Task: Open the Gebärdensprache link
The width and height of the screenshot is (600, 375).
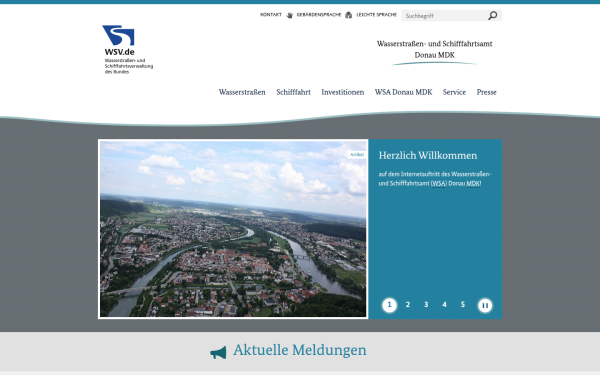Action: 319,15
